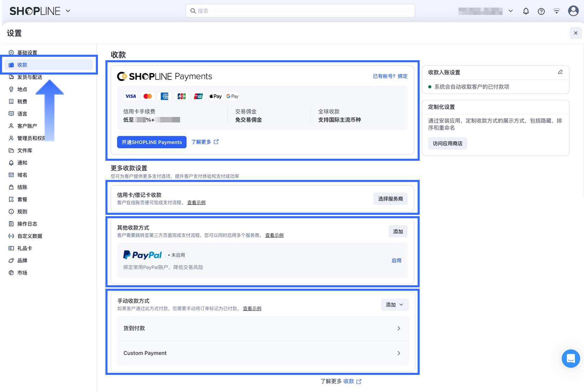Click the 已有帐号? 绑定 link

[390, 76]
